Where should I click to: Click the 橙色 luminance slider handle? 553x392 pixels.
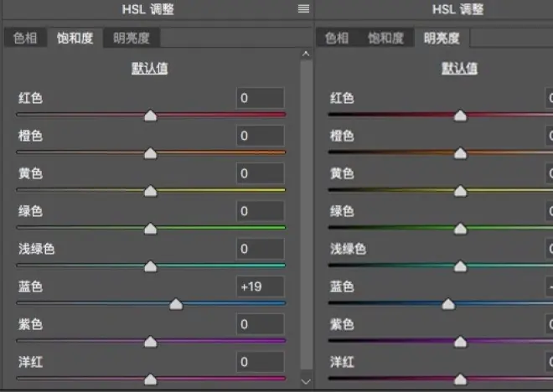click(x=460, y=153)
